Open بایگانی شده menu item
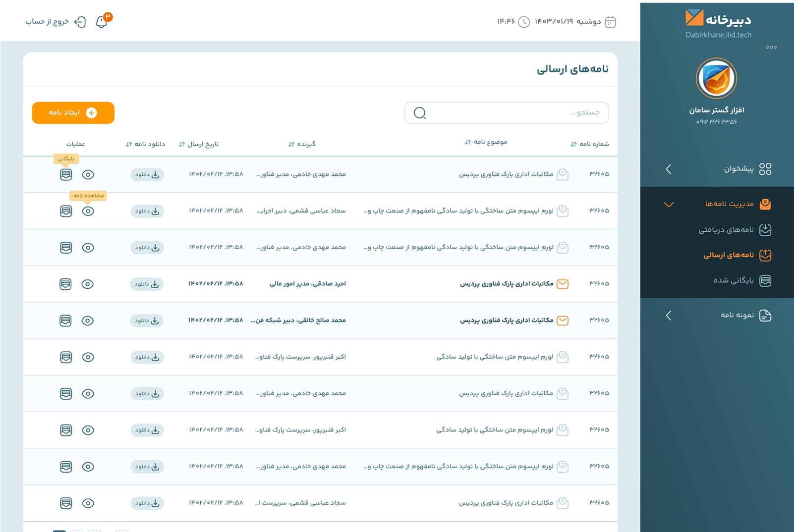 click(x=735, y=281)
